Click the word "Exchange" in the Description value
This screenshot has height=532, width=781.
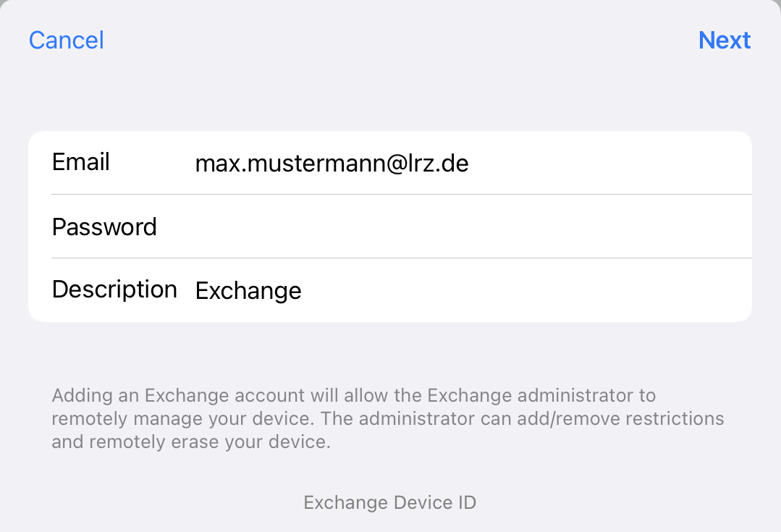click(x=248, y=291)
